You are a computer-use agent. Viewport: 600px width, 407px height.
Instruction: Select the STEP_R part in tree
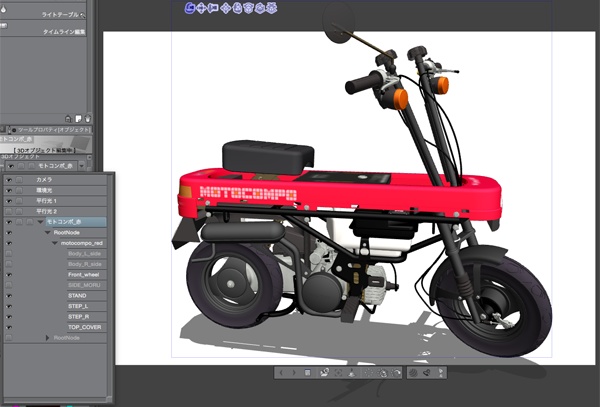(x=86, y=317)
